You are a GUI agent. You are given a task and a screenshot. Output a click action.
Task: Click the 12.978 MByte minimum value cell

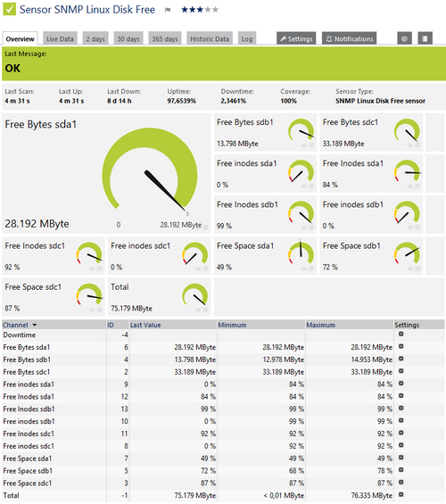(284, 359)
